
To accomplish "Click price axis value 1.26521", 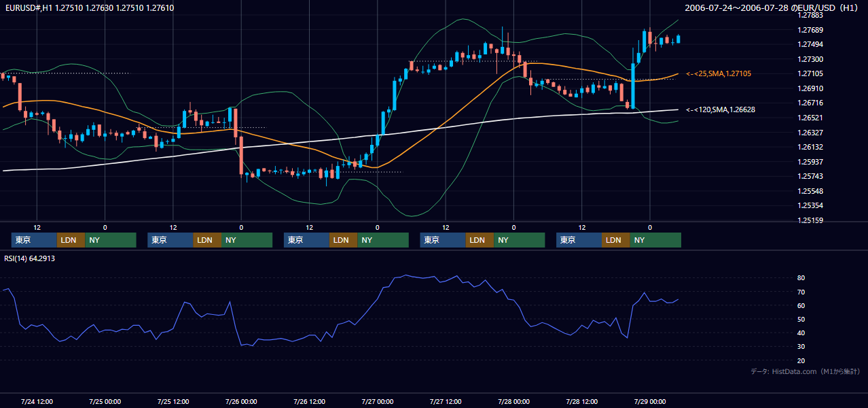I will click(811, 118).
